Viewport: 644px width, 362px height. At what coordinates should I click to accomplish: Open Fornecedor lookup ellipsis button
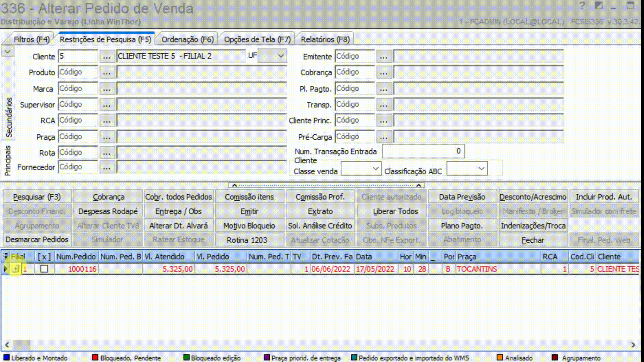[x=107, y=168]
